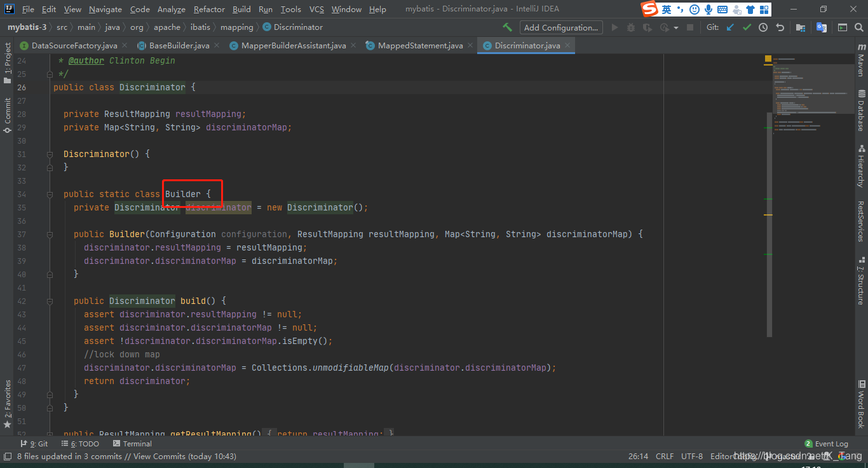Click the Run play icon

(x=614, y=27)
